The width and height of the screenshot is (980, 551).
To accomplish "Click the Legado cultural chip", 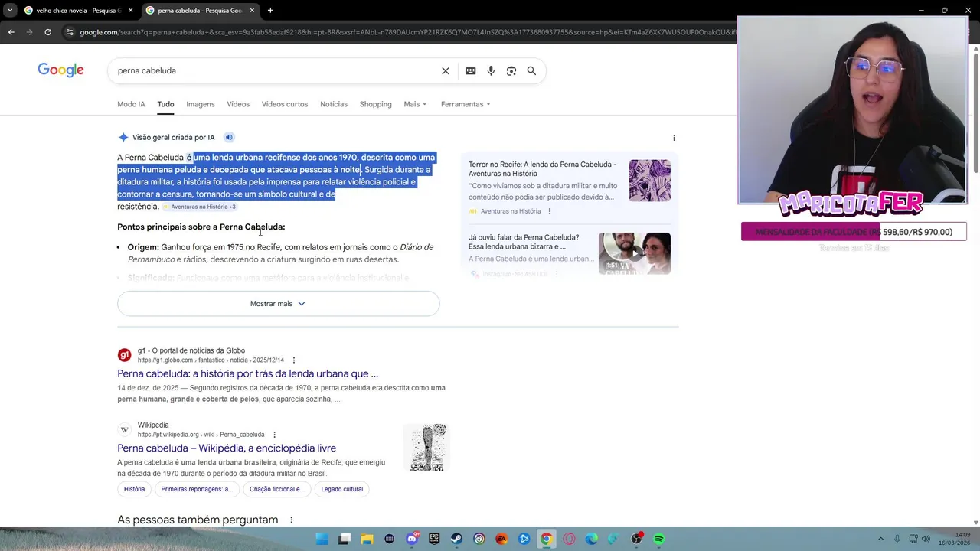I will (342, 489).
